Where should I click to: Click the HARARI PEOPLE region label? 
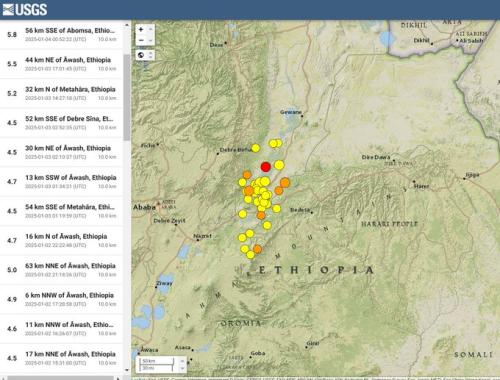tap(389, 224)
